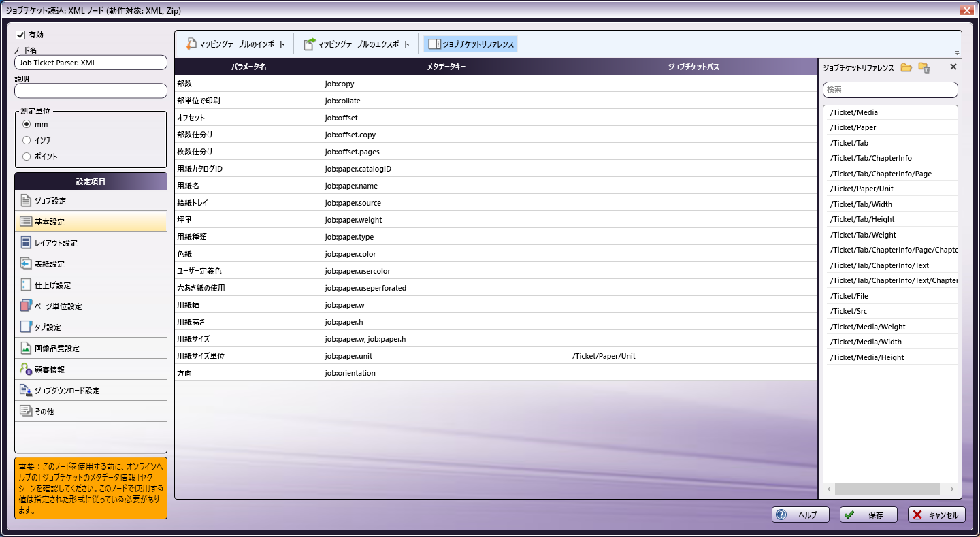
Task: Click the 穴あき紙の使用 parameter row
Action: [496, 288]
